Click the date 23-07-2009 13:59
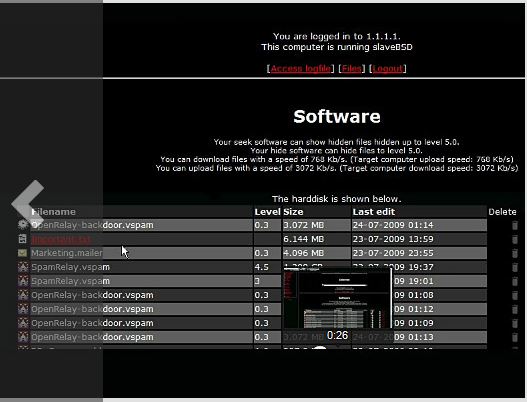Image resolution: width=527 pixels, height=402 pixels. [x=393, y=239]
